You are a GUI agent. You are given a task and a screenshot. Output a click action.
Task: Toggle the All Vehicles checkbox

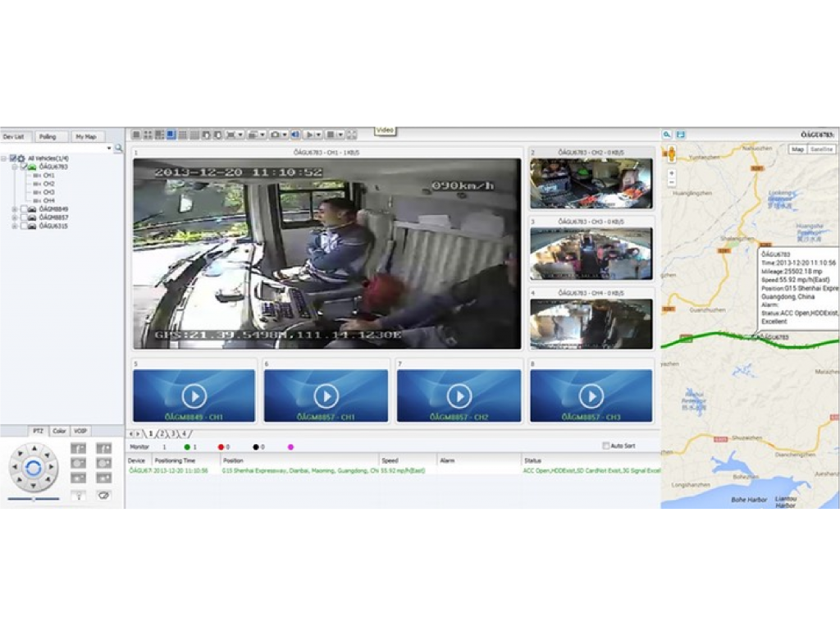(13, 158)
